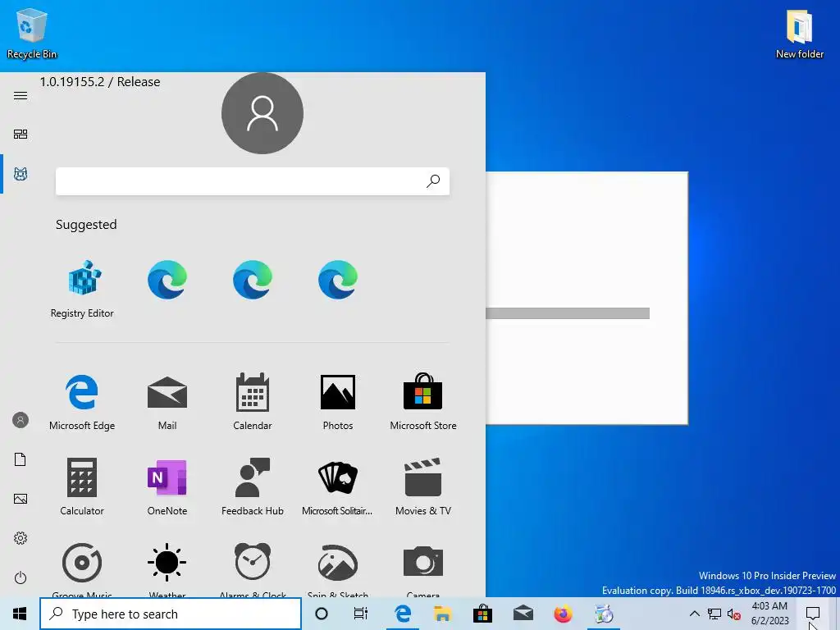Click the '1.0.19155.2 / Release' version text

100,81
